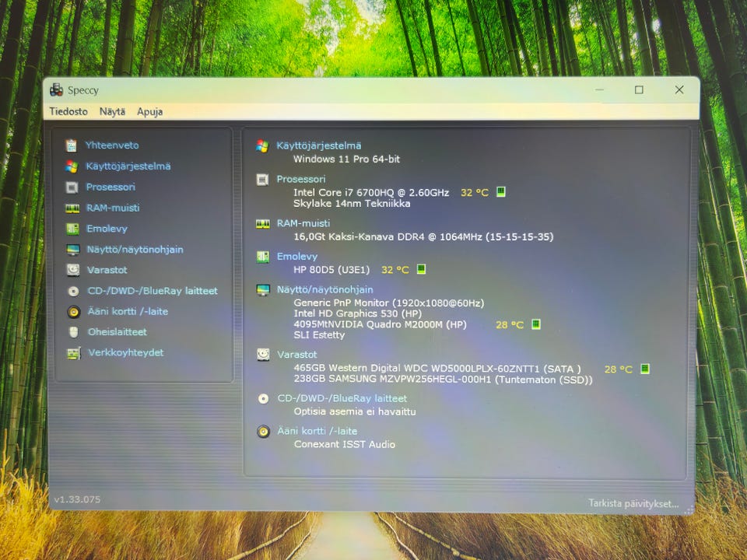Open Verkkoyhteydet from the sidebar

pos(126,353)
